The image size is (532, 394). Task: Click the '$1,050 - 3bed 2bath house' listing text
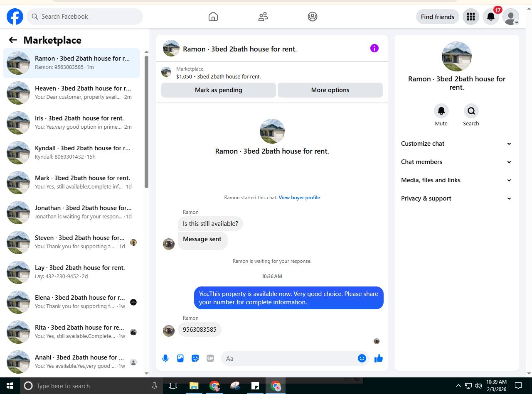pyautogui.click(x=219, y=76)
